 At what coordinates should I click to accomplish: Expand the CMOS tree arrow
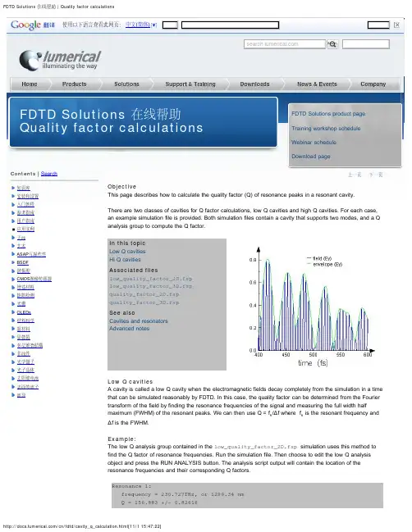click(13, 279)
